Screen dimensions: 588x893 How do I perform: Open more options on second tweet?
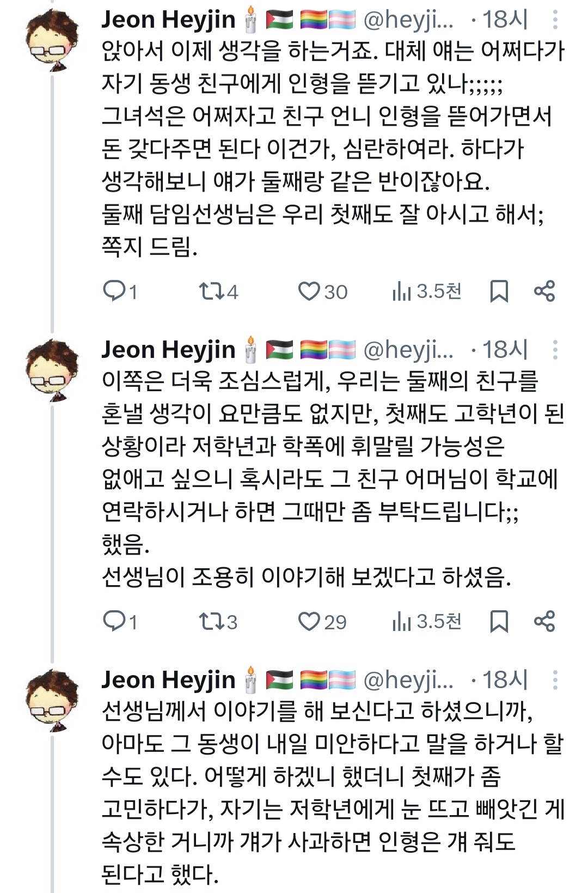555,350
